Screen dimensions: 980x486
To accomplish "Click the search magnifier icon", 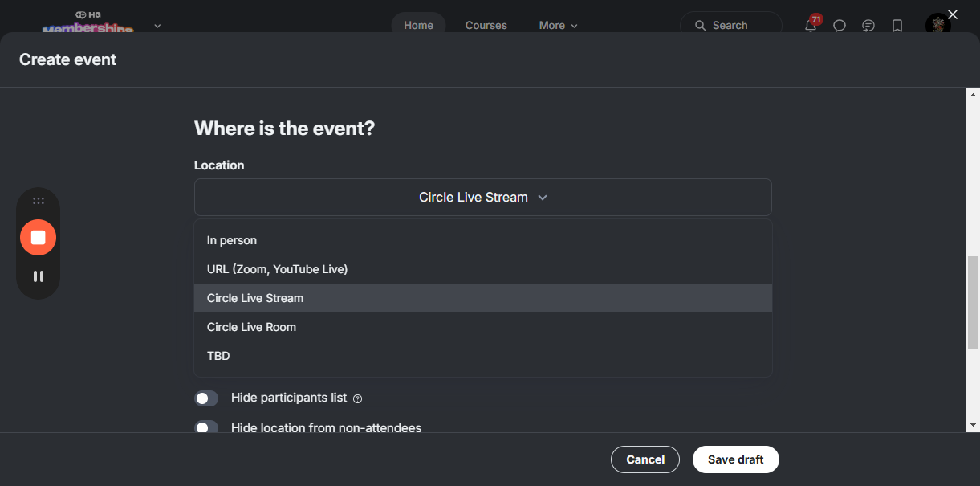I will 701,26.
